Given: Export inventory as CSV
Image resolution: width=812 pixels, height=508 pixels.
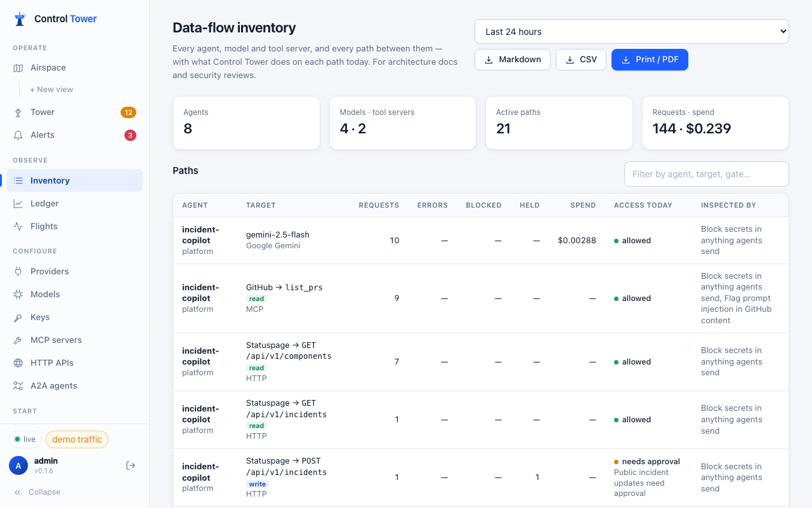Looking at the screenshot, I should point(581,60).
